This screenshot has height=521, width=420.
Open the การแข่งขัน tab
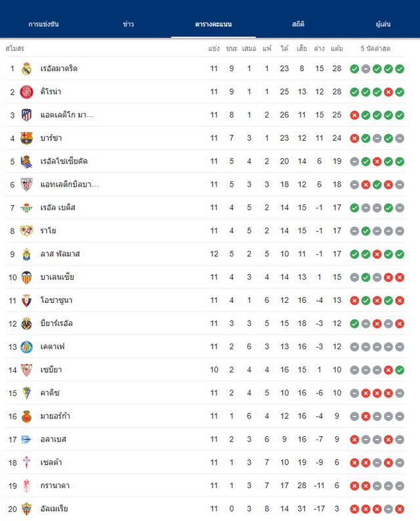43,24
